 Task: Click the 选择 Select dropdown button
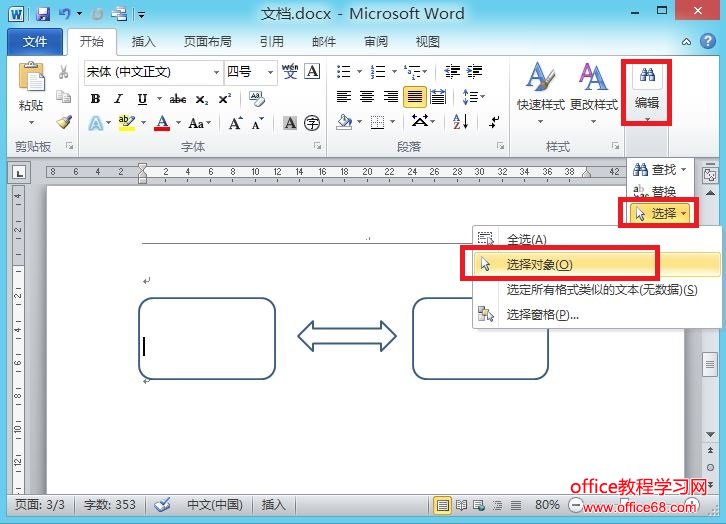(x=659, y=213)
